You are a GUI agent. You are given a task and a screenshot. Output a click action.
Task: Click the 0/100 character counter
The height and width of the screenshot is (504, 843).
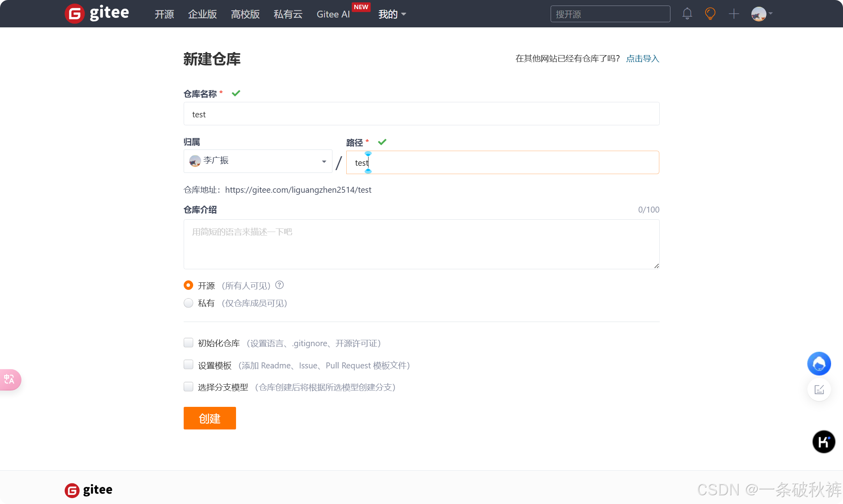[649, 210]
